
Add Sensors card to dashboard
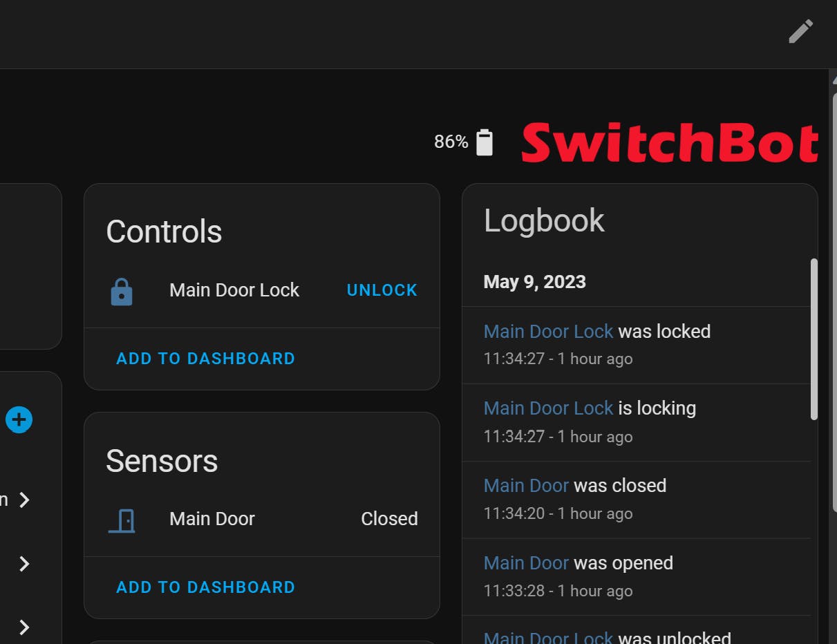[x=206, y=587]
